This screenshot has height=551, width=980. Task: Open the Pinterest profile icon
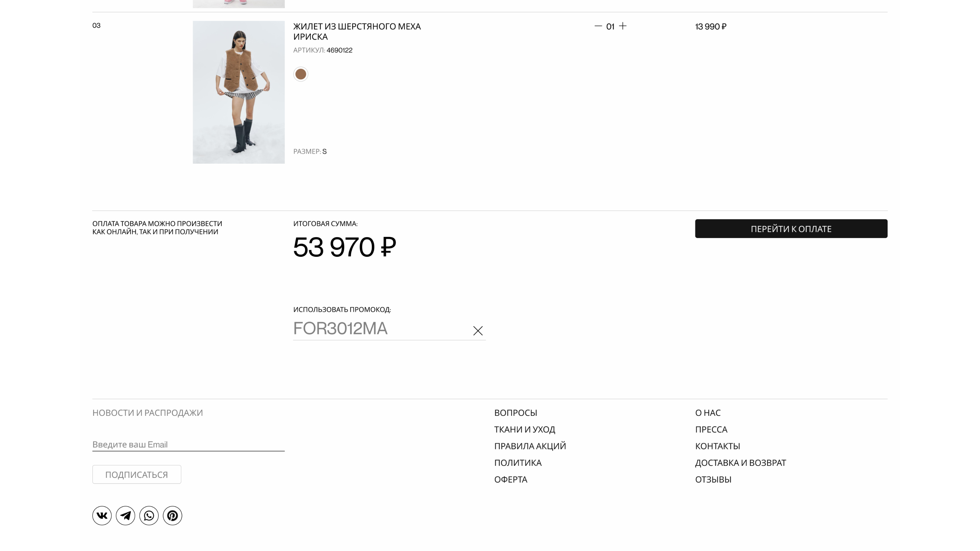[172, 516]
